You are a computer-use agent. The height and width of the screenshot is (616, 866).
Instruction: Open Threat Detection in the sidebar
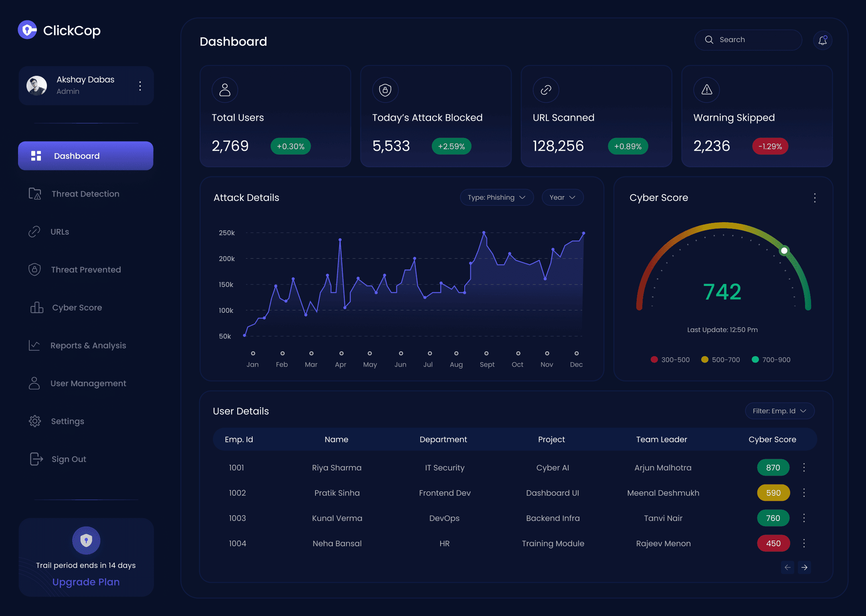tap(85, 194)
